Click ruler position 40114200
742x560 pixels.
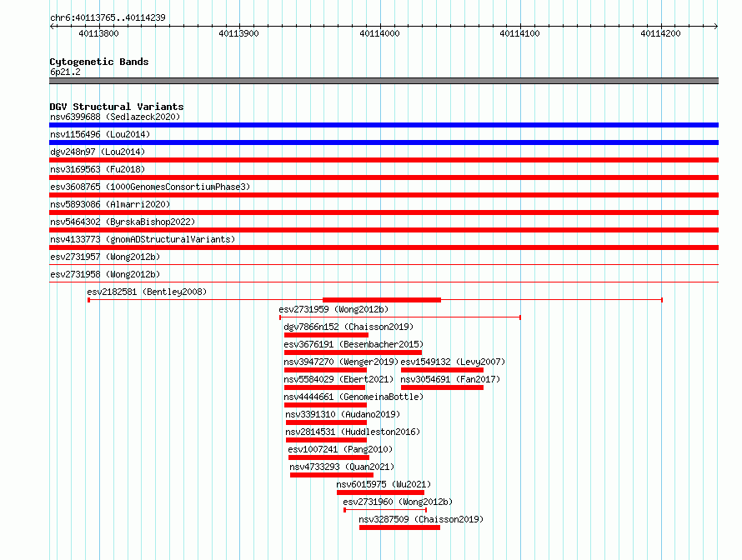[x=660, y=33]
